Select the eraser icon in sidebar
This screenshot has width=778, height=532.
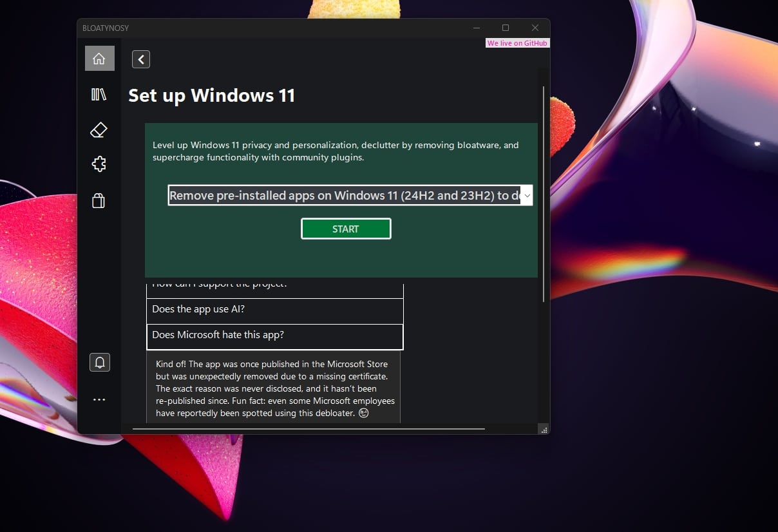coord(99,130)
